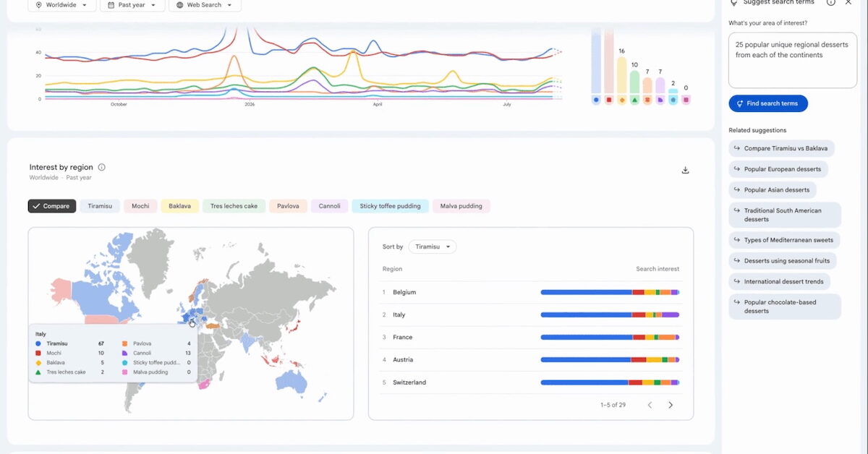Click South Africa pink region on map
868x454 pixels.
[x=205, y=383]
